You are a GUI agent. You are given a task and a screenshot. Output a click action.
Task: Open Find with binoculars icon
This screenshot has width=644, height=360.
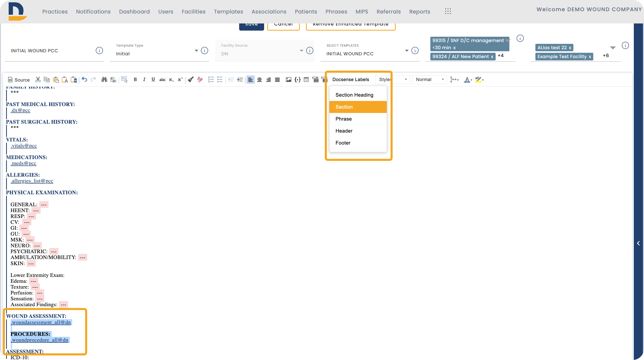pyautogui.click(x=104, y=80)
